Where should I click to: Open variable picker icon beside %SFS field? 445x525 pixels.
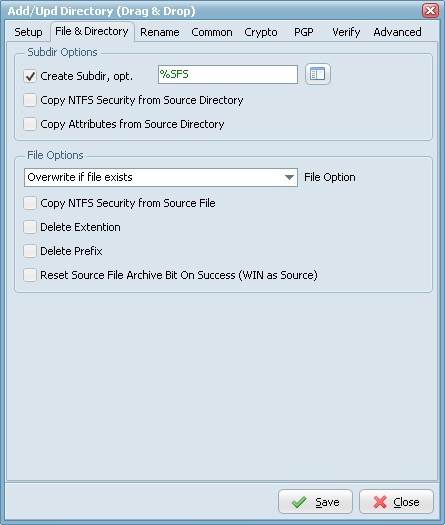point(317,74)
